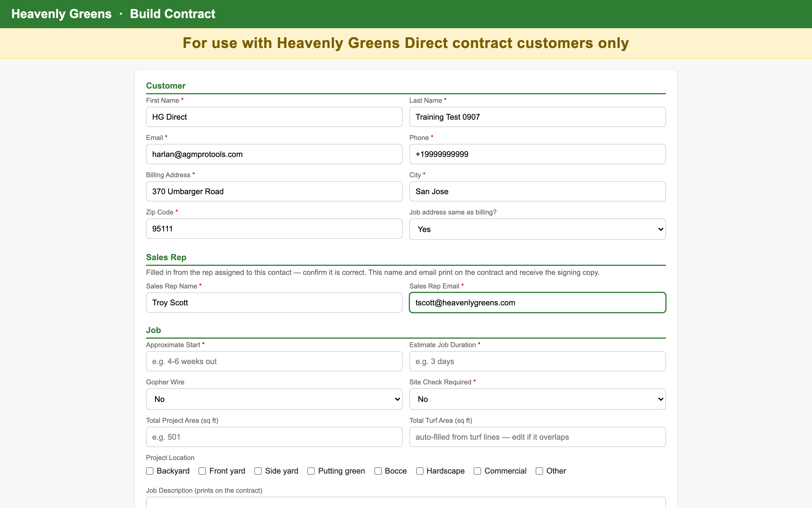Viewport: 812px width, 508px height.
Task: Click the Sales Rep Email field
Action: pos(537,303)
